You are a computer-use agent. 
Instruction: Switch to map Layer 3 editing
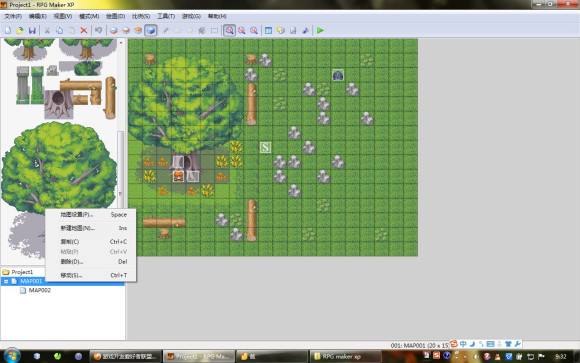point(138,30)
